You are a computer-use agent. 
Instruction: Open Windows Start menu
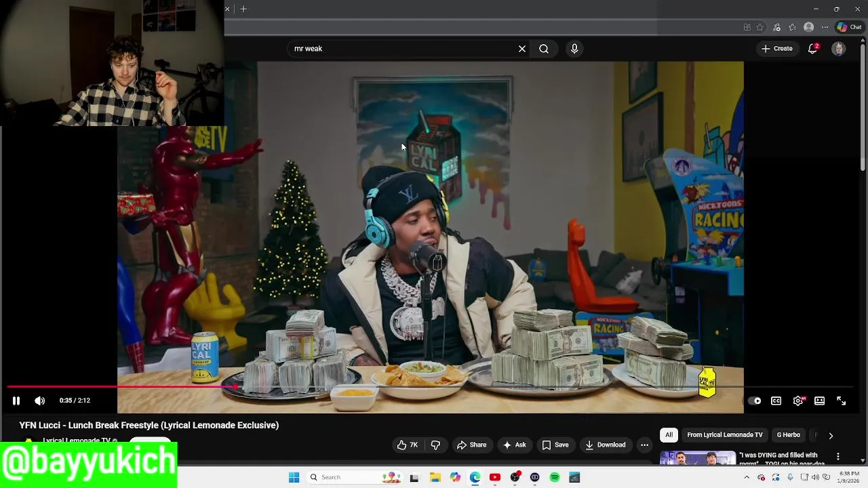294,477
